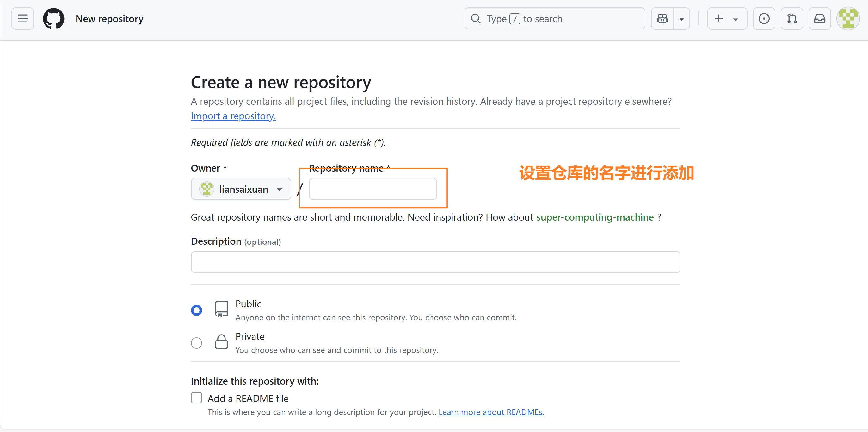The image size is (868, 432).
Task: Click the plus create new icon
Action: pyautogui.click(x=718, y=19)
